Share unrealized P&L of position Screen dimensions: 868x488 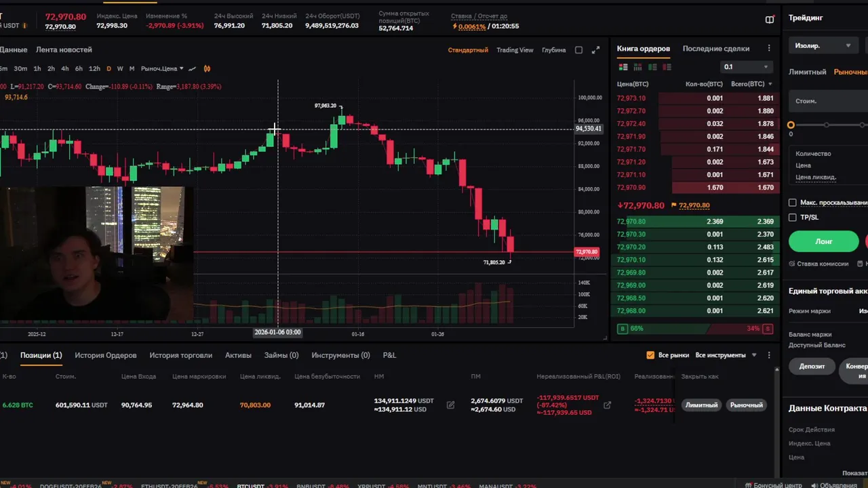(608, 405)
